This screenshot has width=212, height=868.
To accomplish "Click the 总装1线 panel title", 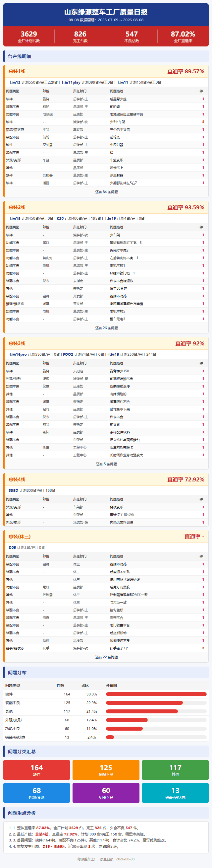I will tap(17, 71).
